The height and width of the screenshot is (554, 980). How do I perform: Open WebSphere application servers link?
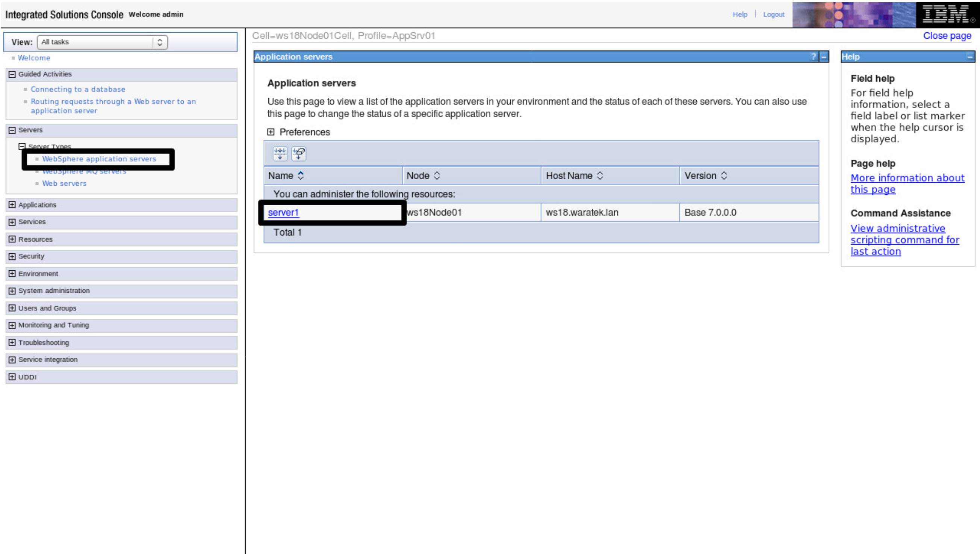point(99,159)
